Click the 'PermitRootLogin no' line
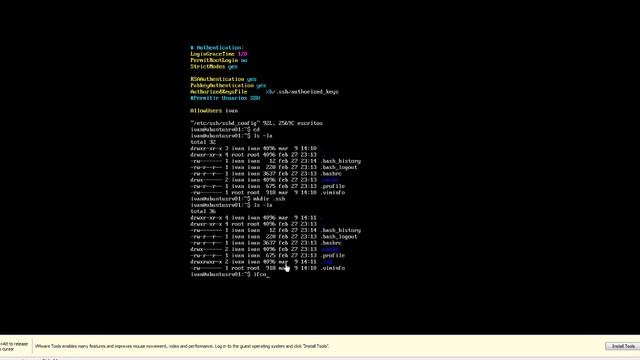The image size is (640, 360). click(219, 60)
